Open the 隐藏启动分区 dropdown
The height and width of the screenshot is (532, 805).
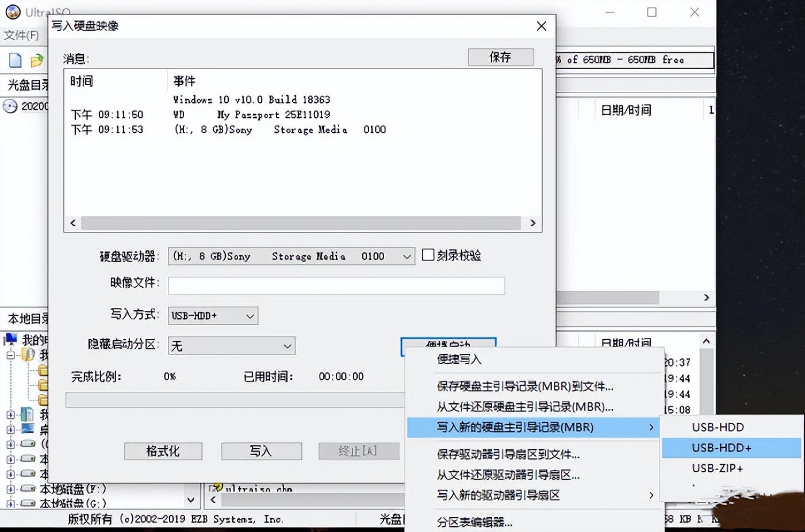point(287,345)
